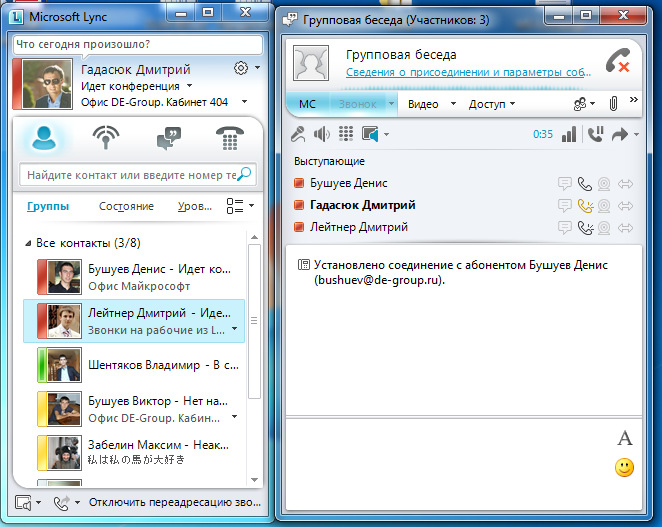The height and width of the screenshot is (527, 662).
Task: Open the Activity Feeds icon
Action: coord(106,138)
